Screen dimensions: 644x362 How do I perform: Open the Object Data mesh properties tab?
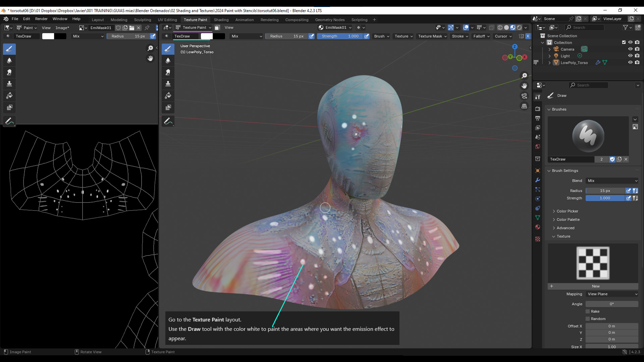pyautogui.click(x=538, y=218)
